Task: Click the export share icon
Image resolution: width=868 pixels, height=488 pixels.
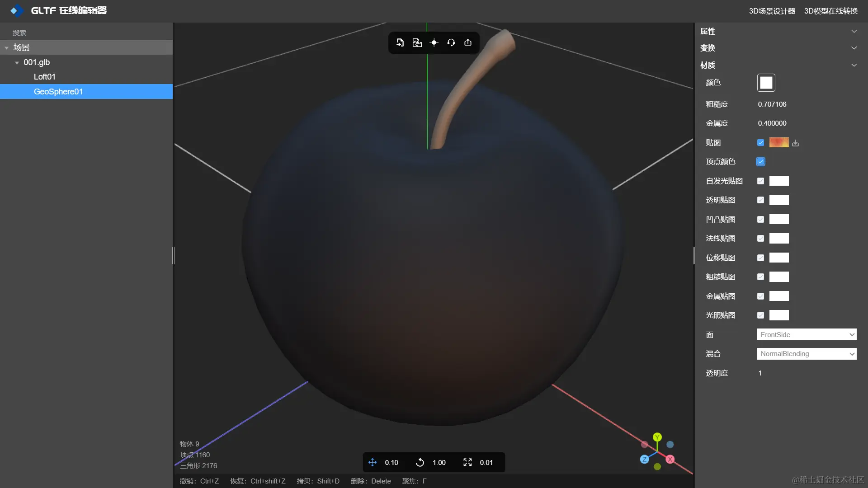Action: (x=468, y=42)
